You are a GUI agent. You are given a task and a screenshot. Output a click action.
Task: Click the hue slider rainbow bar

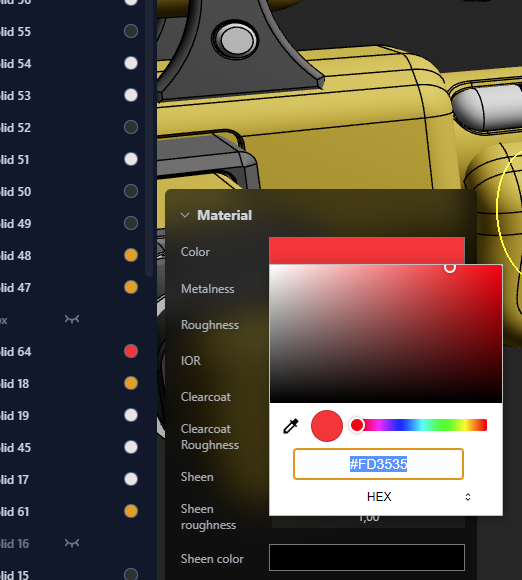click(422, 425)
